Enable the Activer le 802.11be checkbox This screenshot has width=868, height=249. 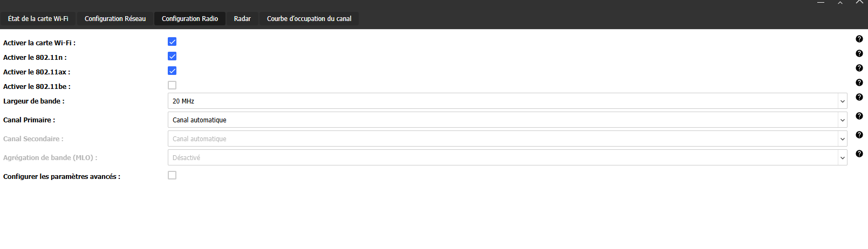[x=172, y=85]
